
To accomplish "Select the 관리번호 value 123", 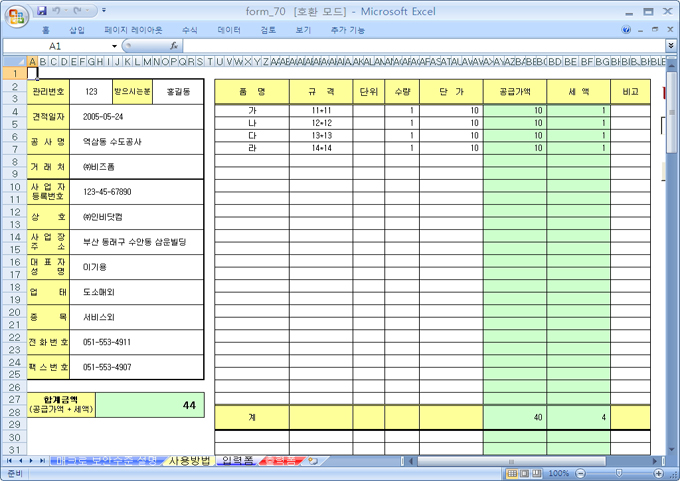I will coord(91,92).
